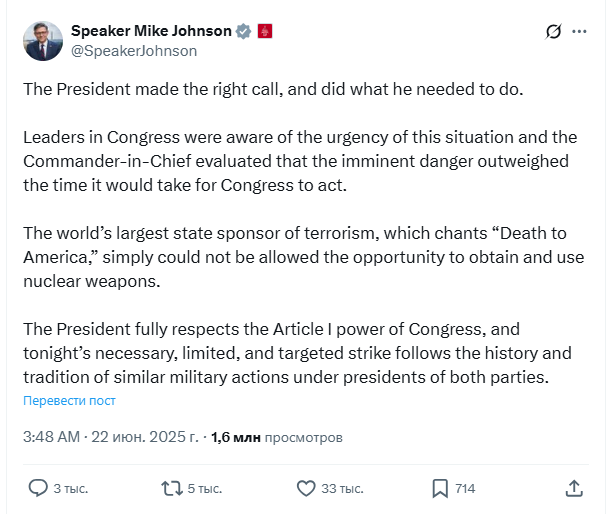Click the "Перевести пост" translate link
Image resolution: width=607 pixels, height=514 pixels.
coord(69,401)
